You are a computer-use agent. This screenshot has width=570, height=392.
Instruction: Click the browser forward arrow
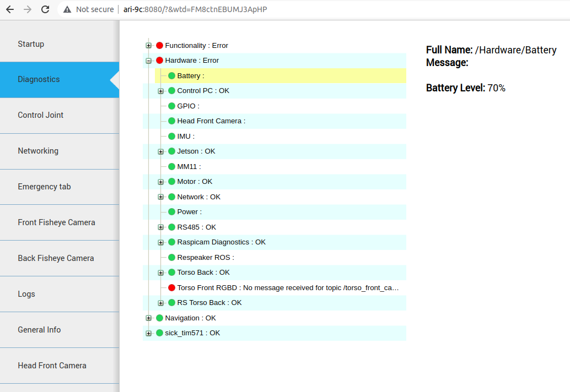[28, 9]
